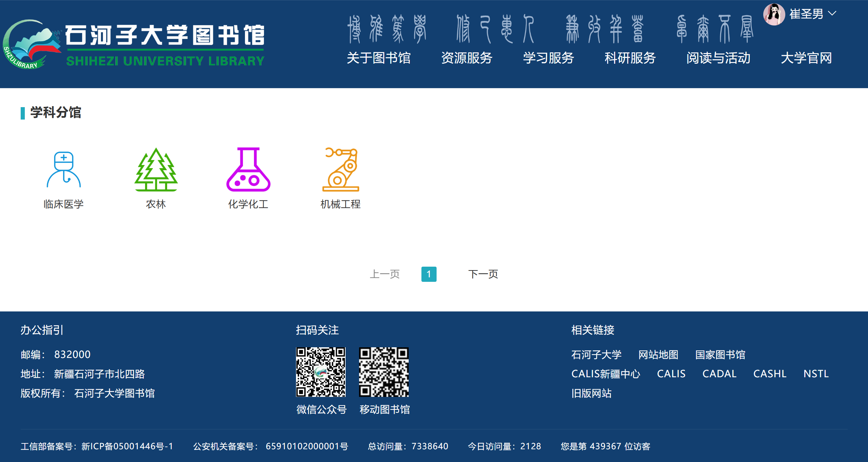
Task: Click the 下一页 pagination link
Action: pyautogui.click(x=483, y=274)
